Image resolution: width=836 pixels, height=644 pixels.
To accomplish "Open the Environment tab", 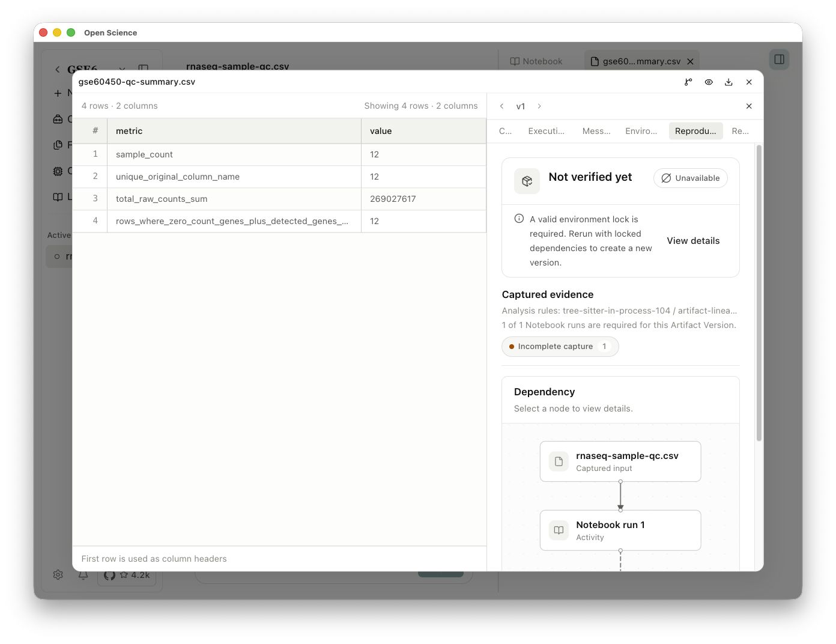I will [x=641, y=131].
